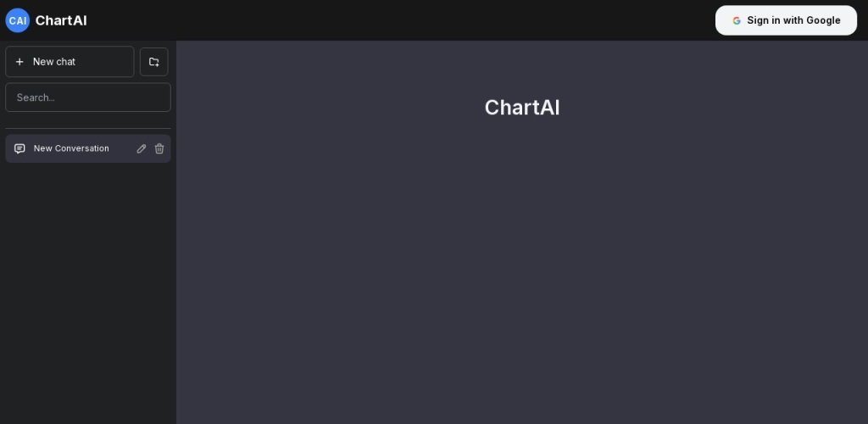Click the plus icon beside New chat
This screenshot has height=424, width=868.
click(x=19, y=62)
